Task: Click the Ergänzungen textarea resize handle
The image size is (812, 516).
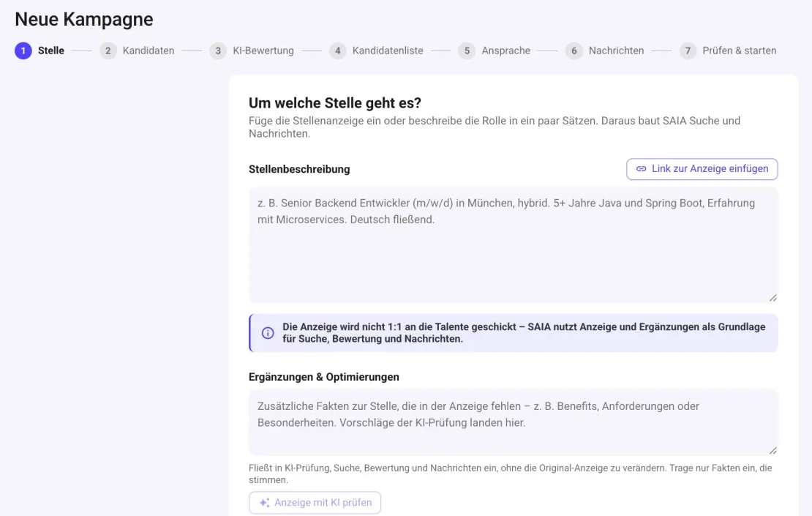Action: 772,450
